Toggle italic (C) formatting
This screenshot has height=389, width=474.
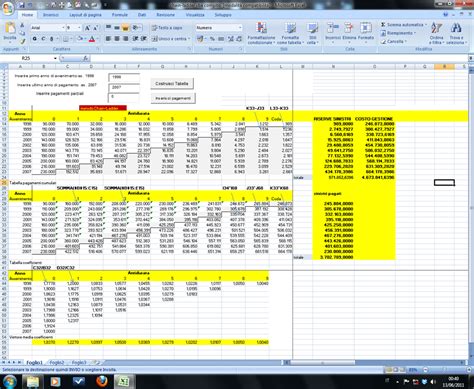pyautogui.click(x=43, y=39)
